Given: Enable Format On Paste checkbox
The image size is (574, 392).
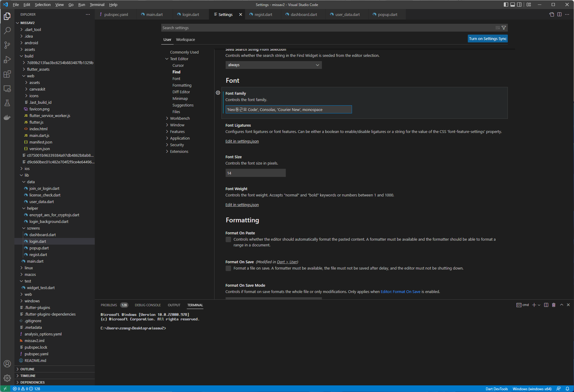Looking at the screenshot, I should (228, 239).
